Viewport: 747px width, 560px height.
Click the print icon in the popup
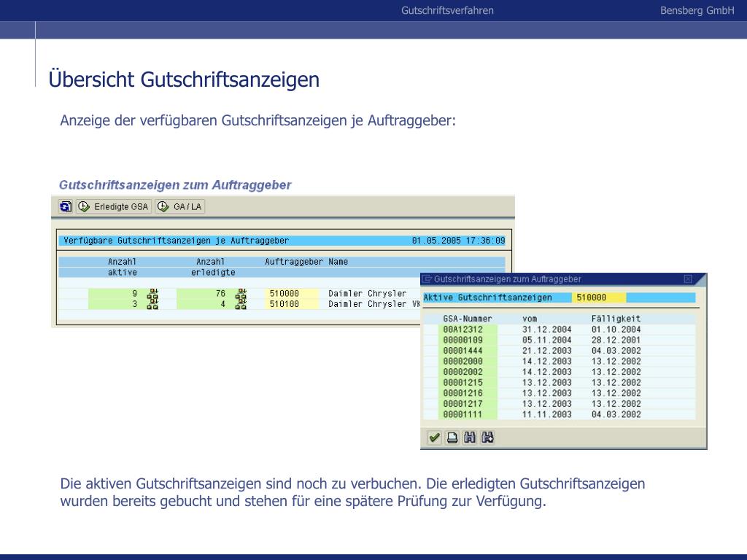coord(452,437)
